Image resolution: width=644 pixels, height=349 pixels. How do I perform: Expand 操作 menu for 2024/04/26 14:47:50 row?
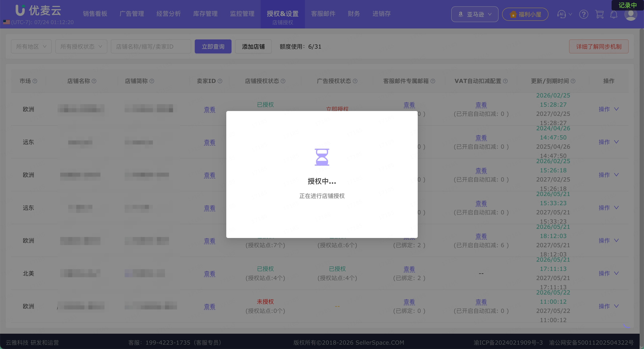point(609,142)
